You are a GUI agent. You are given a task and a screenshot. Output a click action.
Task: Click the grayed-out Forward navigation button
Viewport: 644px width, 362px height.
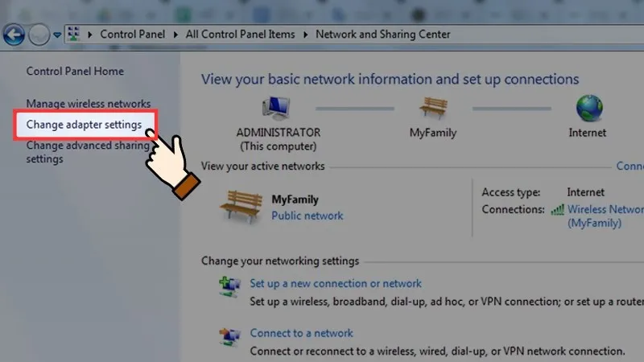(39, 35)
